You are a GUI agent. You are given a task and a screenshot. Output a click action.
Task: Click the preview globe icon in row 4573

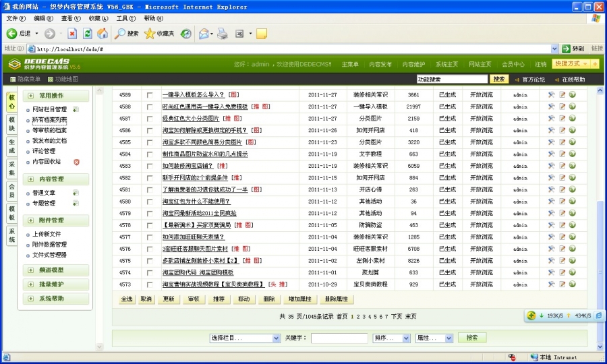[x=572, y=284]
